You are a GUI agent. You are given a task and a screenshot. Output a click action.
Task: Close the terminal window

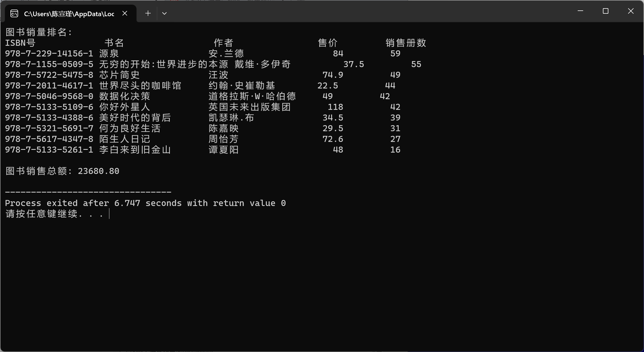click(x=631, y=11)
